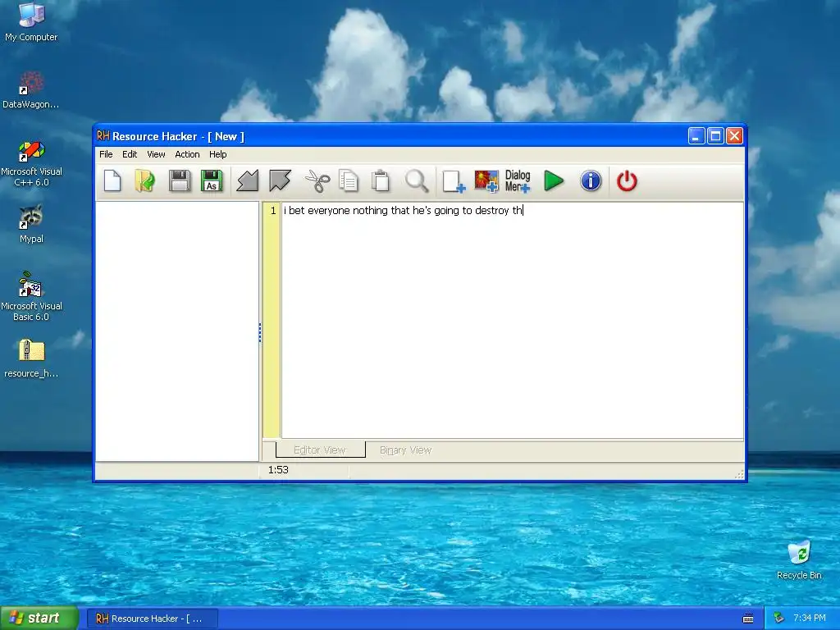The image size is (840, 630).
Task: Exit via the red power icon
Action: (627, 181)
